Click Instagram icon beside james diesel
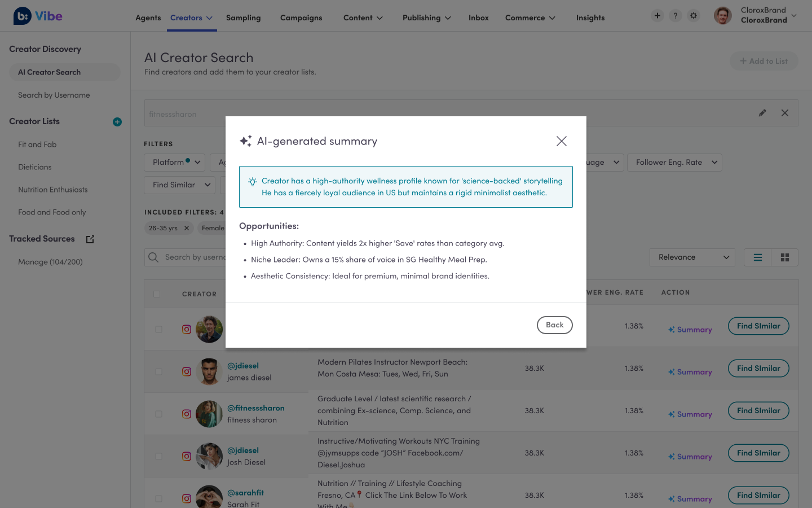 tap(187, 371)
